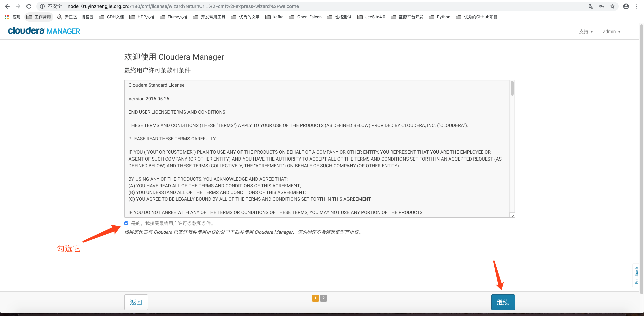This screenshot has height=316, width=644.
Task: Click the saved password key icon
Action: [x=602, y=6]
